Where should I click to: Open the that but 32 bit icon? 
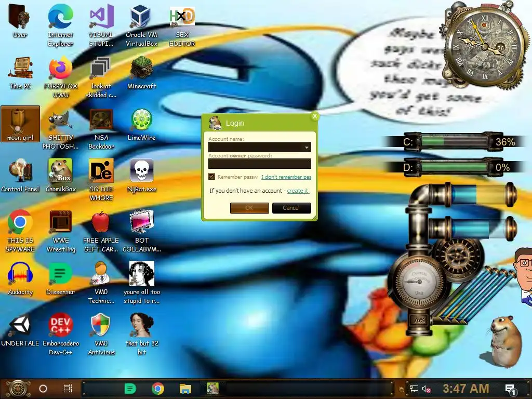[x=141, y=335]
